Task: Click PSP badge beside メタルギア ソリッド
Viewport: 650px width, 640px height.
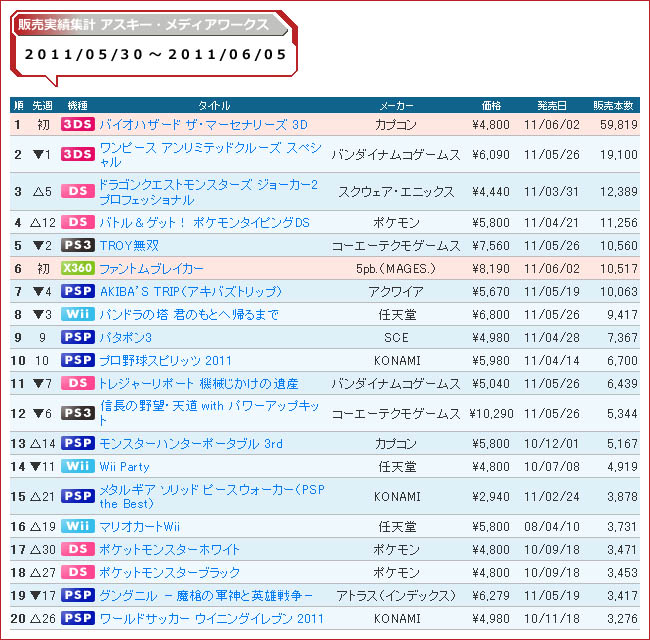Action: (x=78, y=496)
